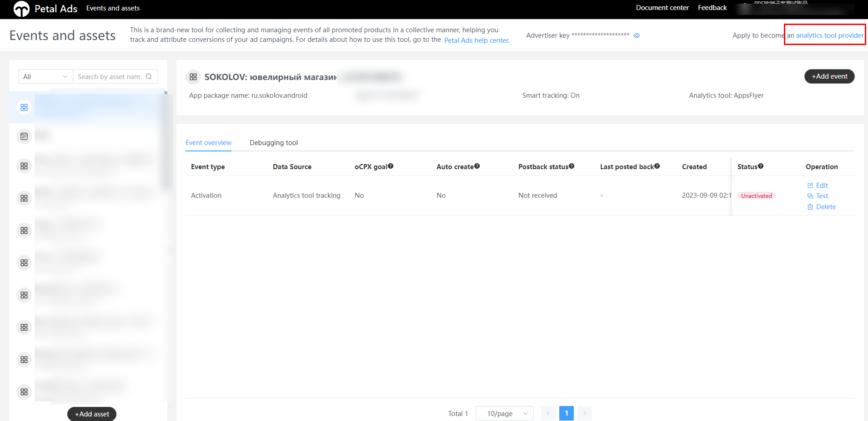Click the app grid icon beside SOKOLOV title
Image resolution: width=868 pixels, height=421 pixels.
pos(193,77)
